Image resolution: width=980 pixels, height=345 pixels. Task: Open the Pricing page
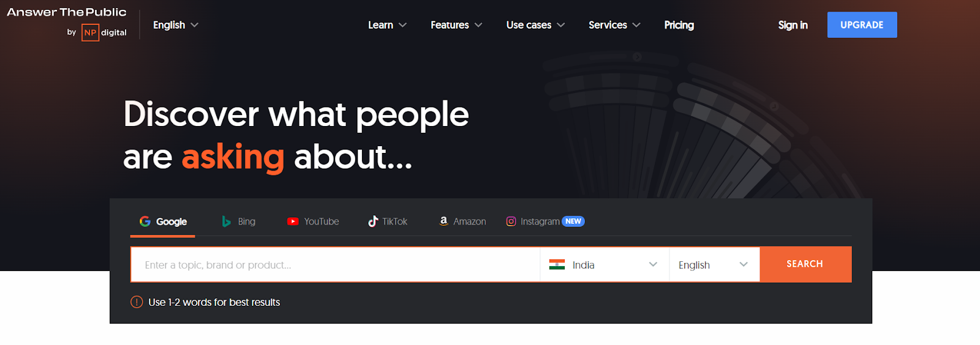point(679,25)
